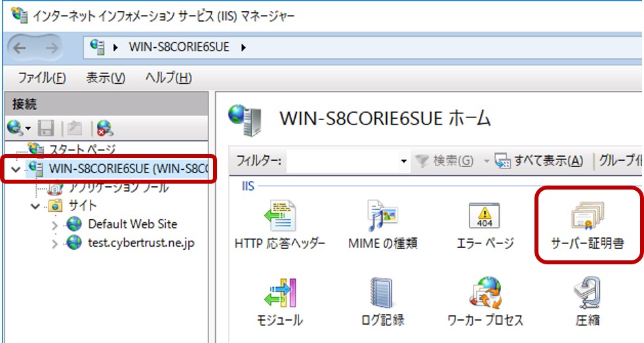Collapse the サイト tree node

click(x=35, y=207)
